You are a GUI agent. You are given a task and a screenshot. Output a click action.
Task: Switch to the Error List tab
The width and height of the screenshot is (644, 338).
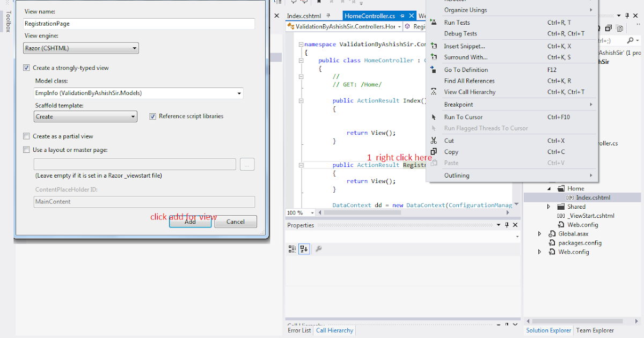299,330
